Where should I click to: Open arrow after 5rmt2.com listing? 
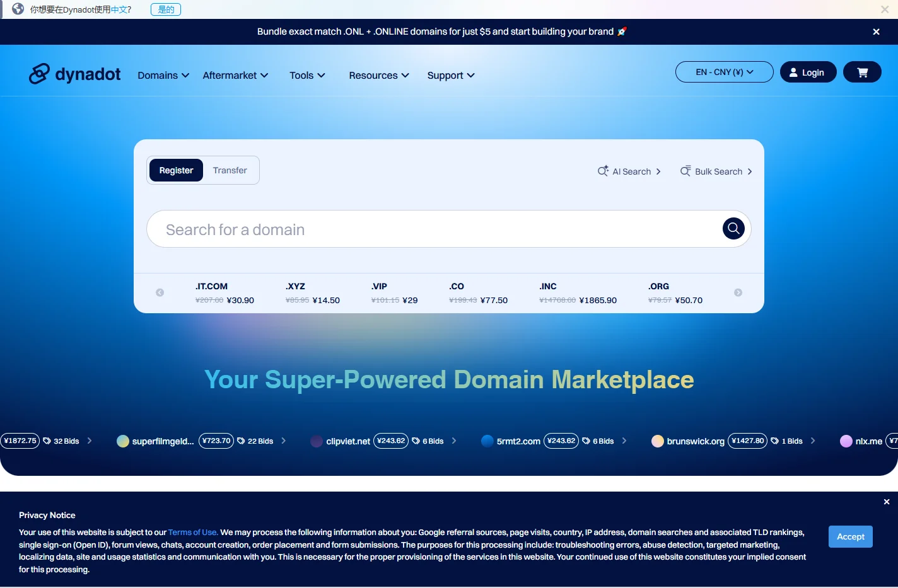tap(624, 441)
